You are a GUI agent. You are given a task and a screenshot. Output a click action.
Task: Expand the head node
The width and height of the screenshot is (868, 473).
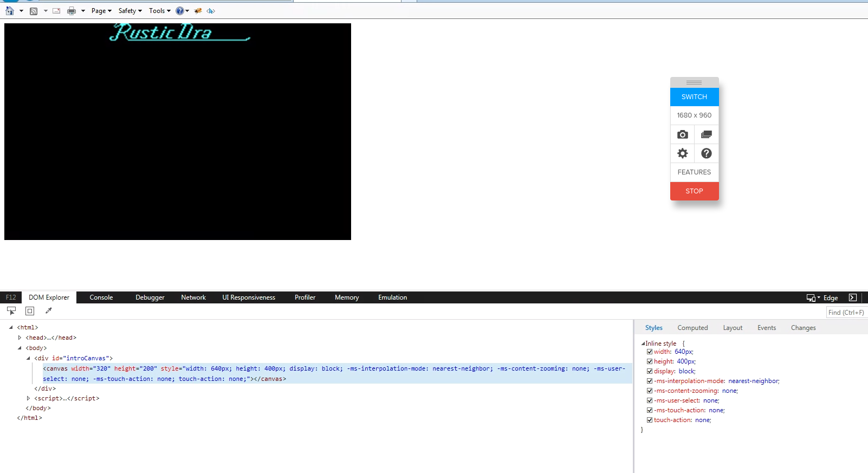click(x=20, y=338)
